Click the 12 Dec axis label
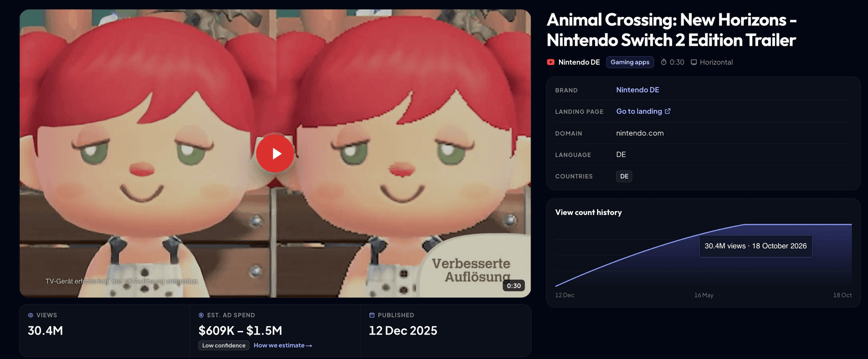 565,295
